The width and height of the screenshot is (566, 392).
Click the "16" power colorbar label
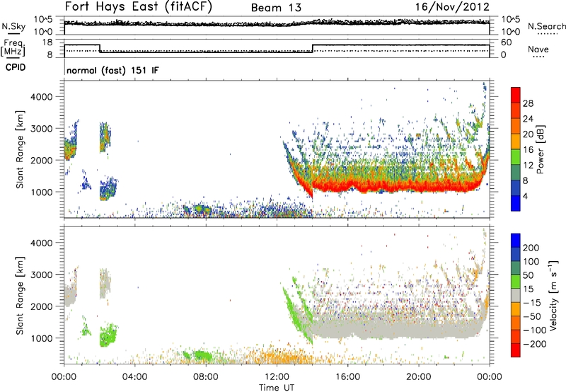click(x=528, y=150)
